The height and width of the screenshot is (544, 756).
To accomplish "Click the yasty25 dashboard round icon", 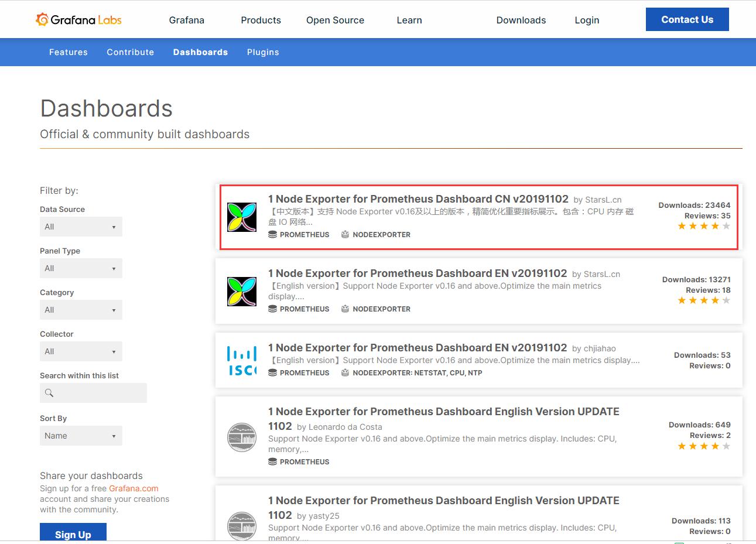I will pyautogui.click(x=242, y=525).
